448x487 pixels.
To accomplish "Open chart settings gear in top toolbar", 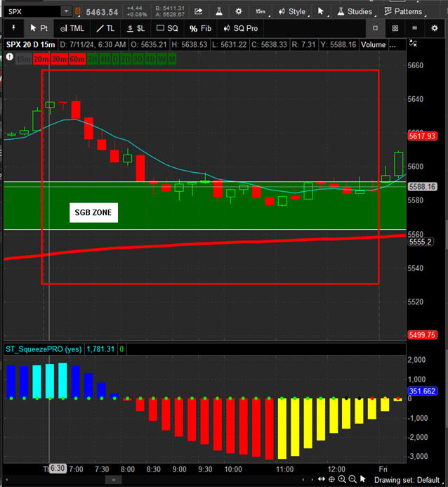I will point(239,11).
